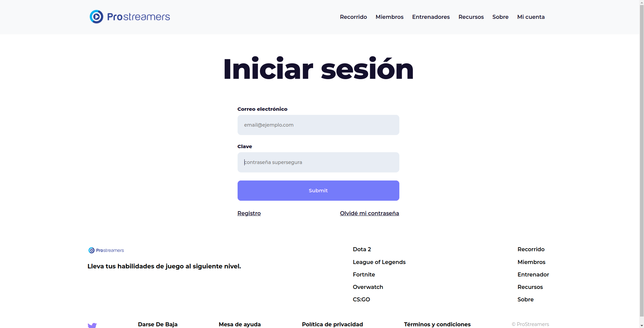Select League of Legends in footer
The height and width of the screenshot is (328, 644).
[379, 262]
